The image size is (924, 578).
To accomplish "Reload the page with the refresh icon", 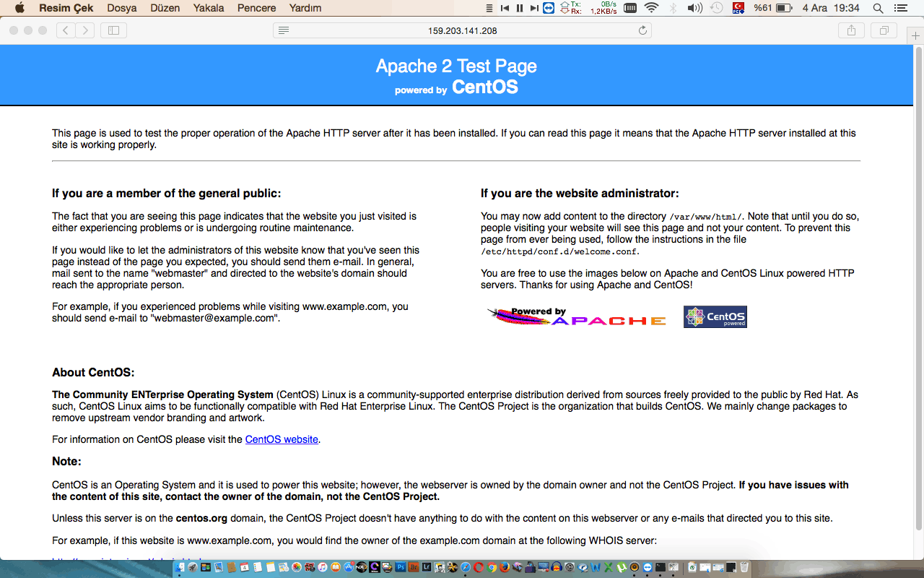I will (x=642, y=30).
